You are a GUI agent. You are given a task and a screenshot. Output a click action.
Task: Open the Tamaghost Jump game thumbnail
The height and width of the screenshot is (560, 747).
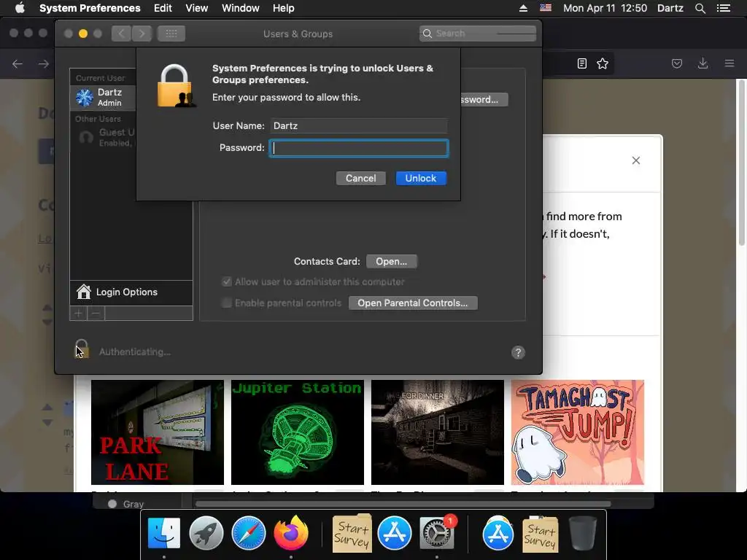pos(578,432)
